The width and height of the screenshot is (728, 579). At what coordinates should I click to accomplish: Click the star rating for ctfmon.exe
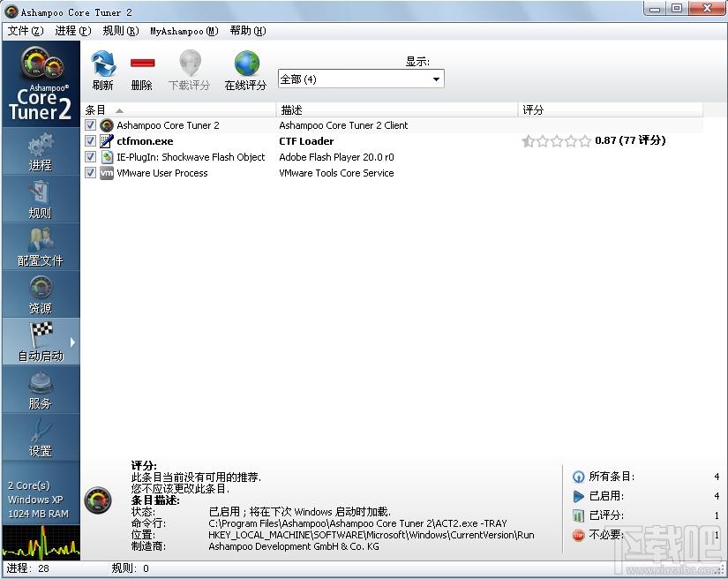556,141
